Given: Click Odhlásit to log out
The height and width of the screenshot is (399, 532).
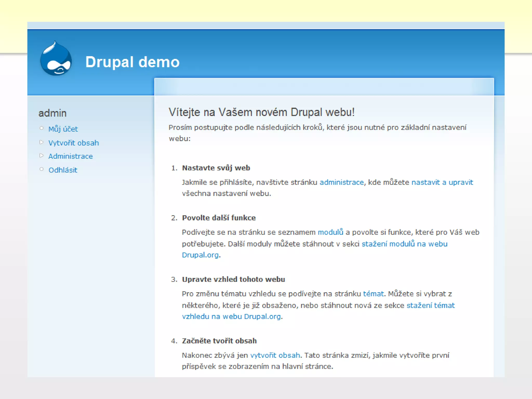Looking at the screenshot, I should pyautogui.click(x=63, y=170).
